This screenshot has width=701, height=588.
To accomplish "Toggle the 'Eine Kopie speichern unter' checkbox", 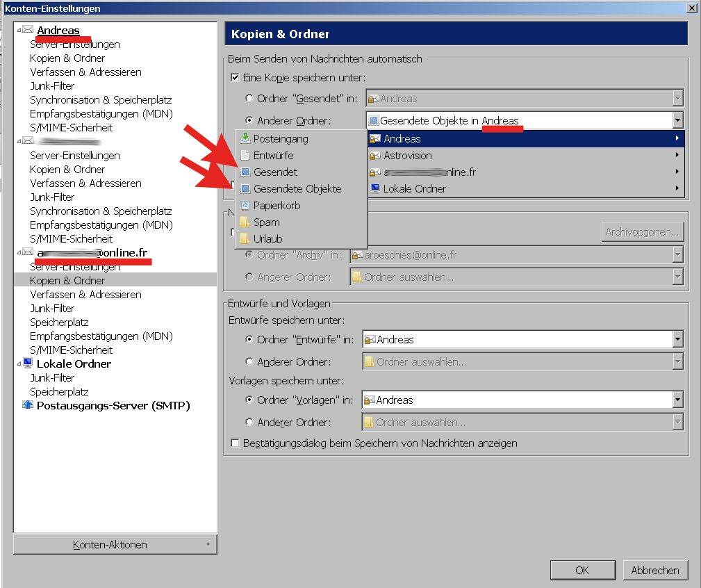I will click(236, 78).
